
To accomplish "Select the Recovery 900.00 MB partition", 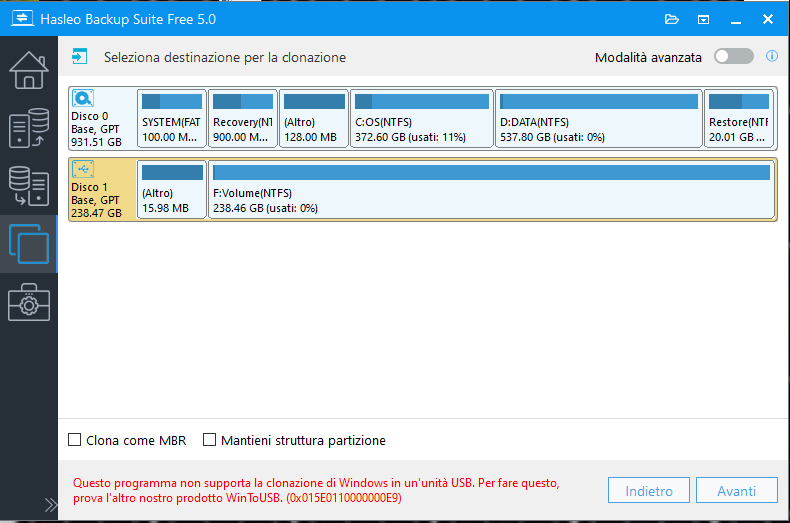I will [x=243, y=118].
